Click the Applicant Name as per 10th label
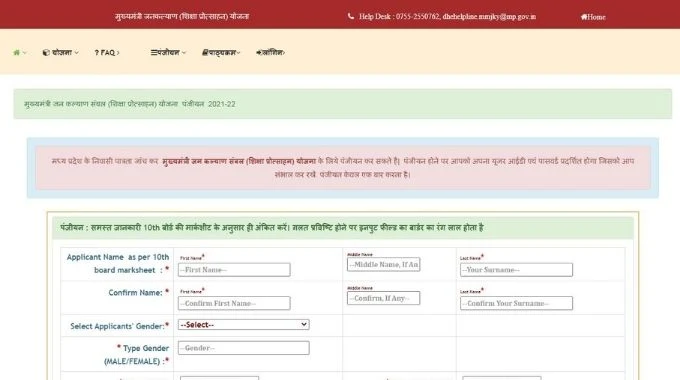This screenshot has height=380, width=680. click(x=118, y=263)
